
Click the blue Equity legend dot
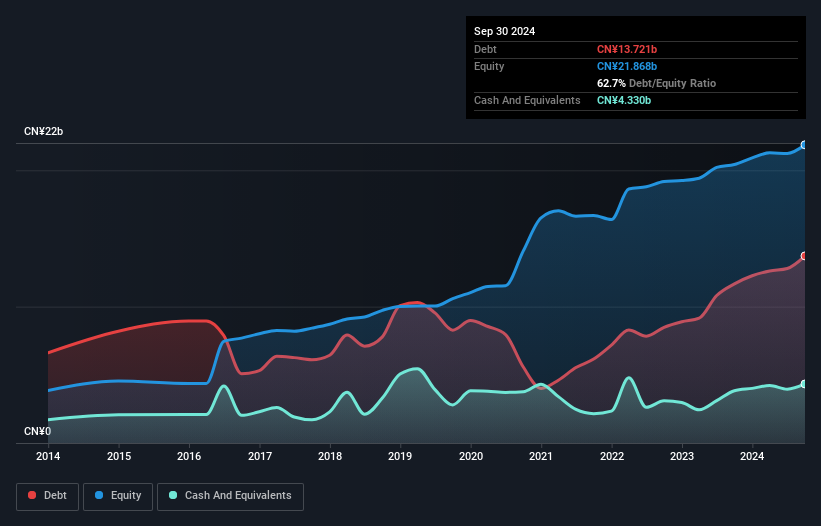point(99,495)
